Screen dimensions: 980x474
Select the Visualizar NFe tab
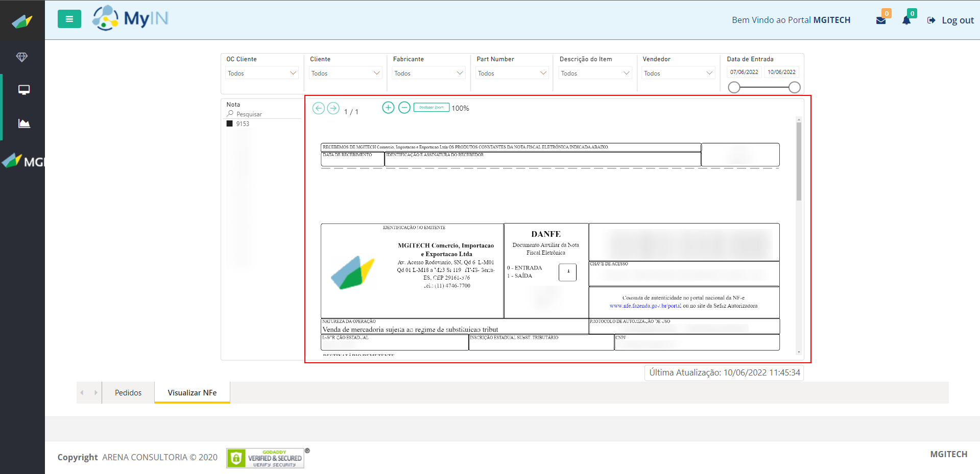[192, 392]
